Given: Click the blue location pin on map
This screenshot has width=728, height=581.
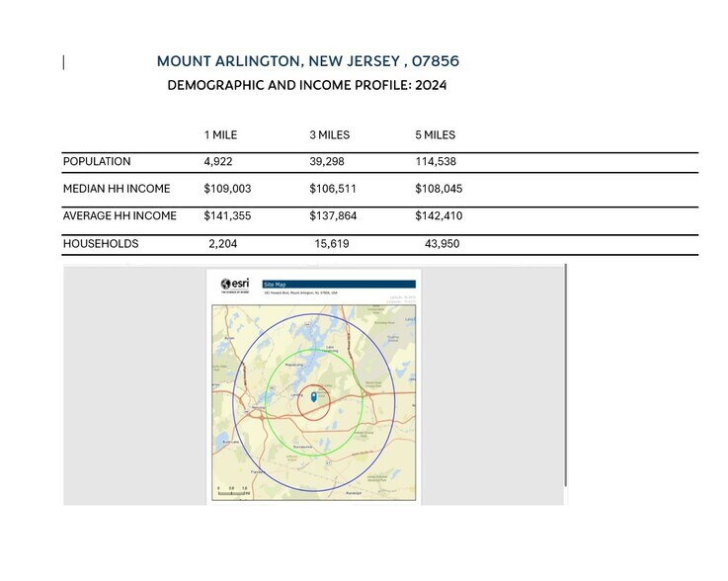Looking at the screenshot, I should tap(313, 396).
